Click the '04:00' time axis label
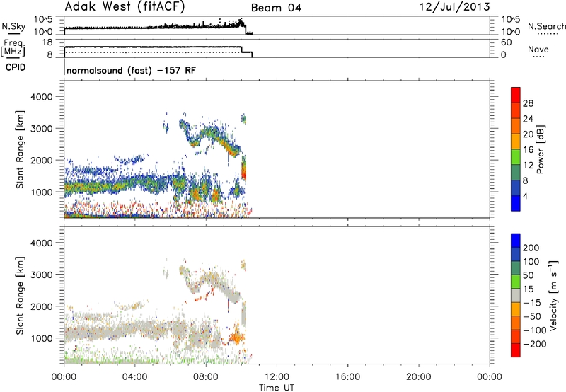This screenshot has height=392, width=566. (x=135, y=377)
